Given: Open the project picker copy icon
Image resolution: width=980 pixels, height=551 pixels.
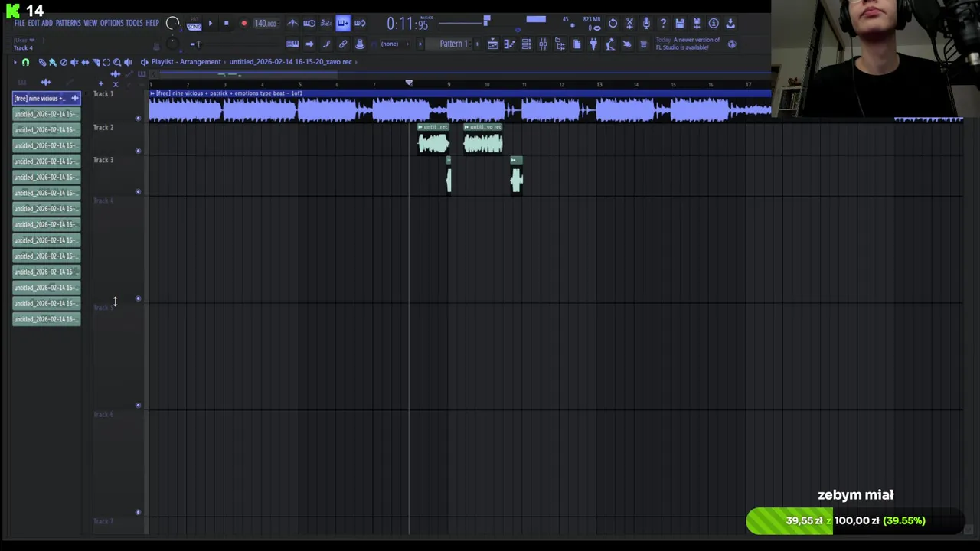Looking at the screenshot, I should tap(577, 44).
